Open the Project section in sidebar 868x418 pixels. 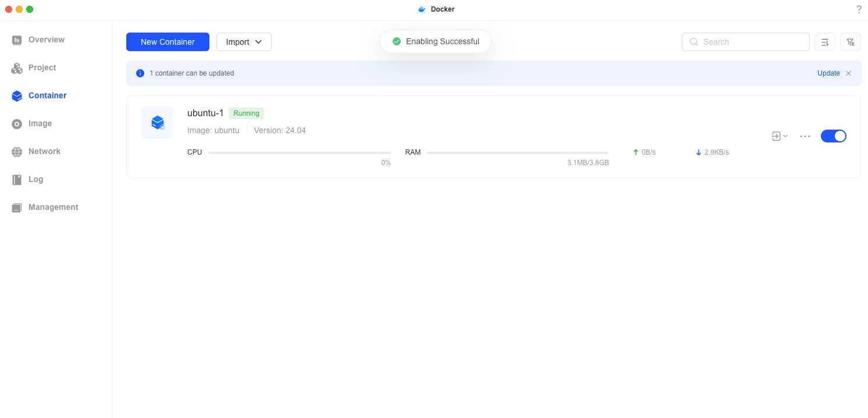click(x=42, y=68)
